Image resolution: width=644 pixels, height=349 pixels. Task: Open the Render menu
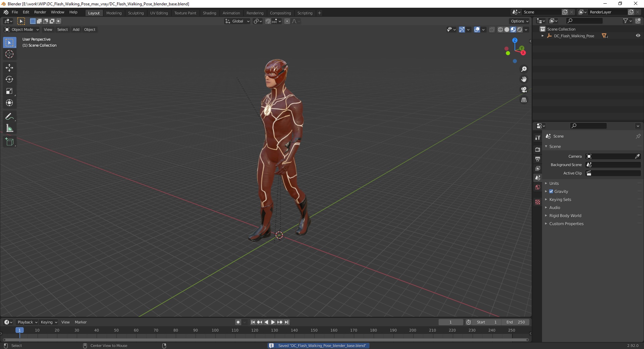pyautogui.click(x=40, y=12)
